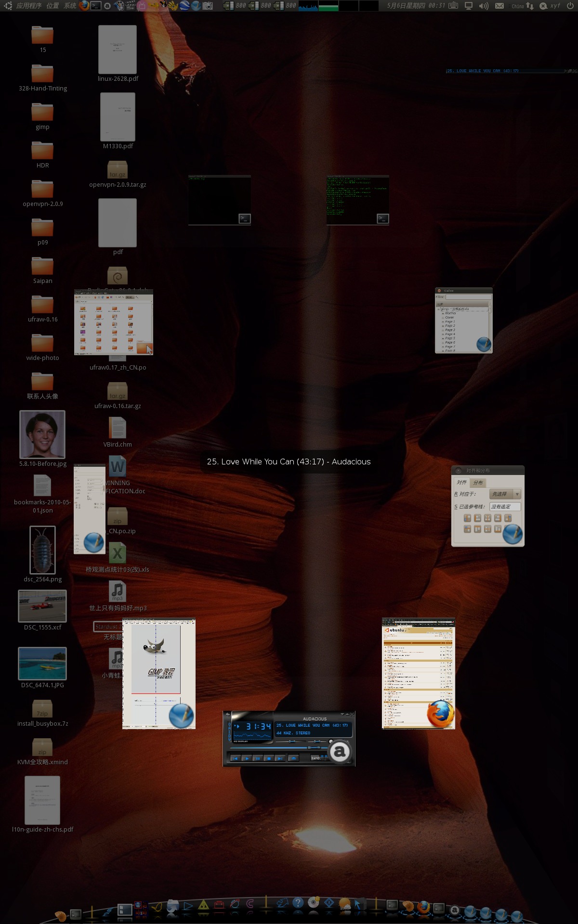Click the align top edges icon
Image resolution: width=578 pixels, height=924 pixels.
tap(477, 529)
